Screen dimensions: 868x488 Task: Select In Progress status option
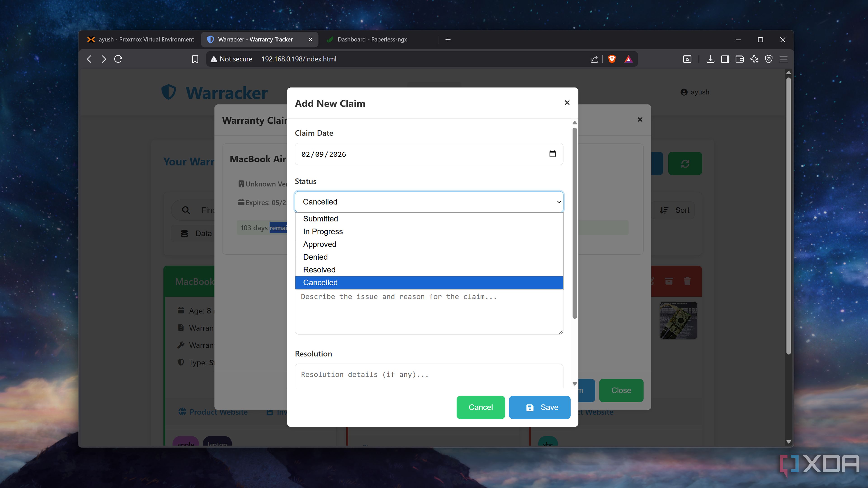[429, 231]
